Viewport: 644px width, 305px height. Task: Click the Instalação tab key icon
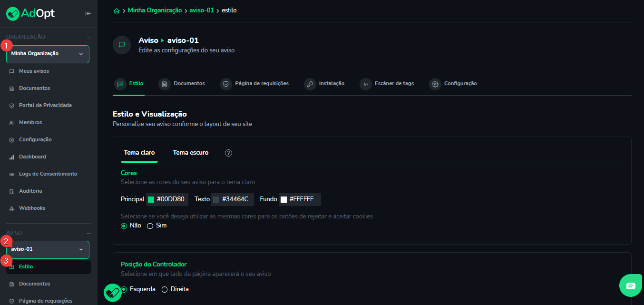click(310, 84)
